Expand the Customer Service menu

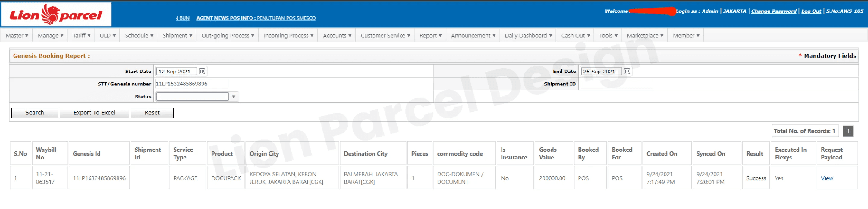coord(385,35)
